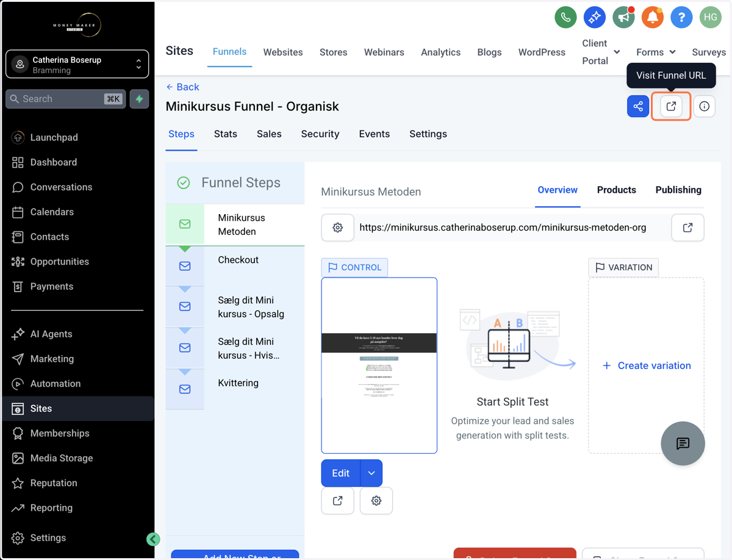Screen dimensions: 732x560
Task: Open the Webinars tab
Action: [384, 52]
